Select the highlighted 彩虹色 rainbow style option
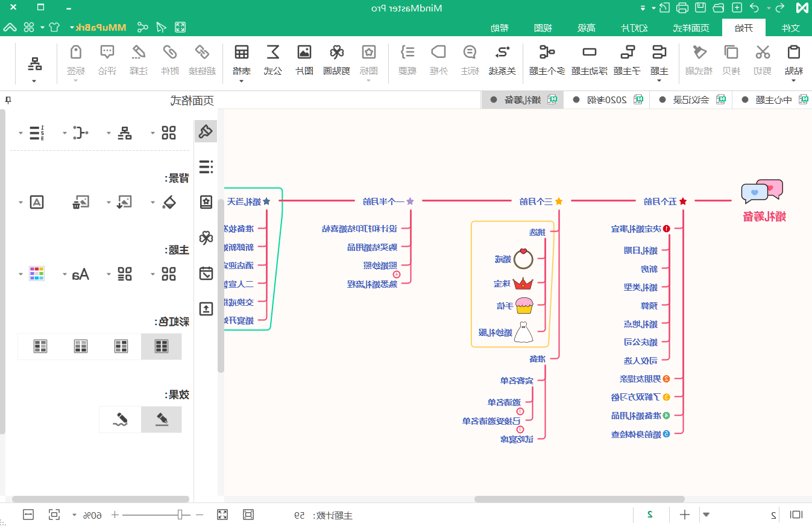Screen dimensions: 812x526 (x=162, y=346)
